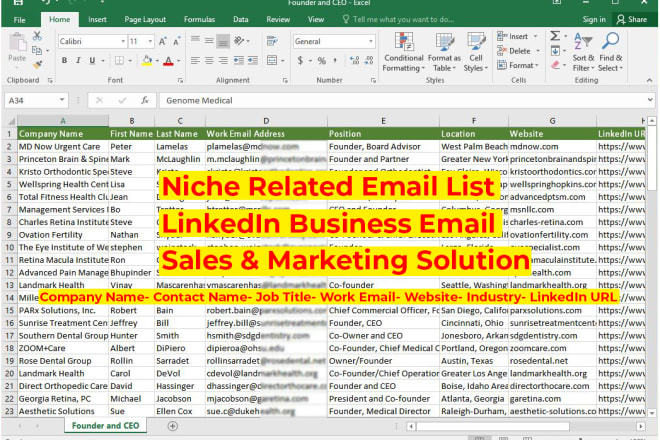Collapse the ribbon with up chevron
660x440 pixels.
[649, 80]
